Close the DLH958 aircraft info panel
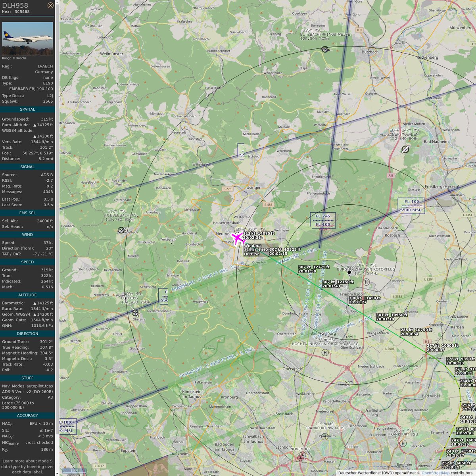Viewport: 476px width, 476px height. 50,6
